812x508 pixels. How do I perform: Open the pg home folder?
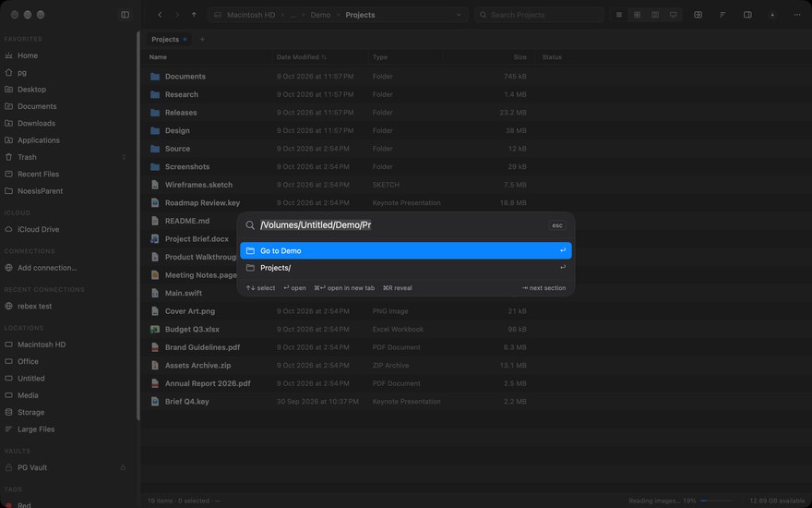(x=22, y=73)
